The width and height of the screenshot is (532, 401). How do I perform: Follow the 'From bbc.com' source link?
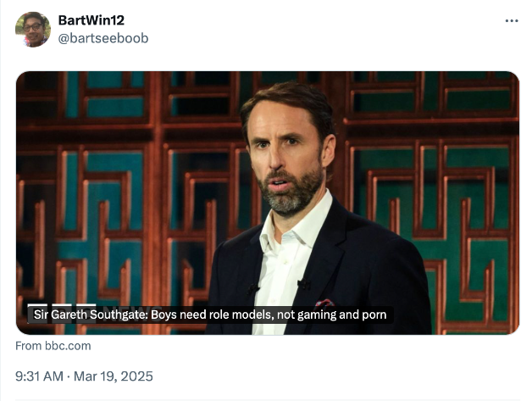(x=53, y=346)
